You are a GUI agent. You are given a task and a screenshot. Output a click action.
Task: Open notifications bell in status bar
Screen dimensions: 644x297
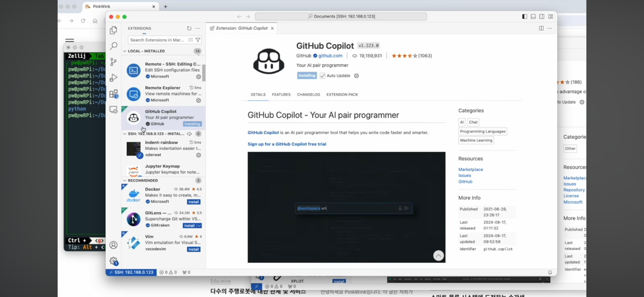(x=550, y=272)
